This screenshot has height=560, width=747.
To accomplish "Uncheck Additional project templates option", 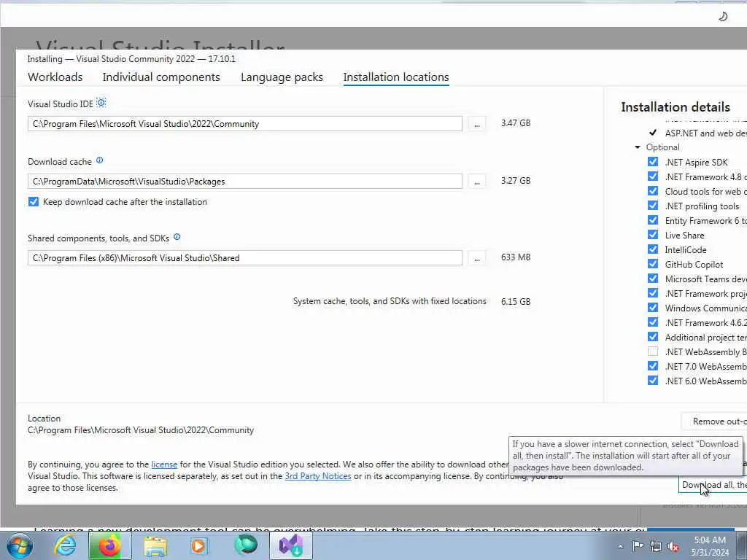I will coord(653,337).
